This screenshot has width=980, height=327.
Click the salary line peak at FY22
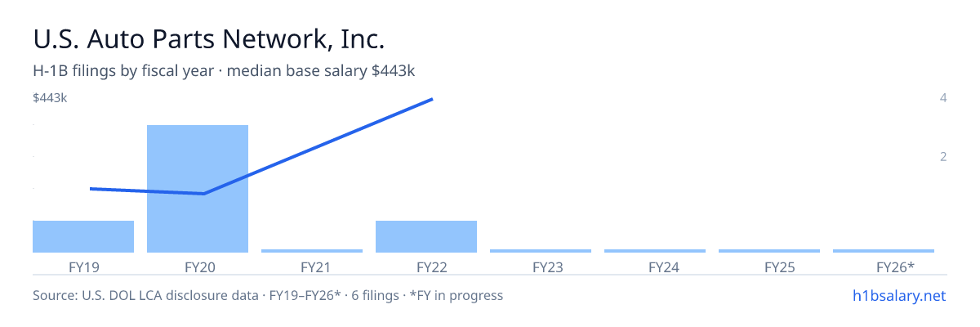(x=431, y=99)
